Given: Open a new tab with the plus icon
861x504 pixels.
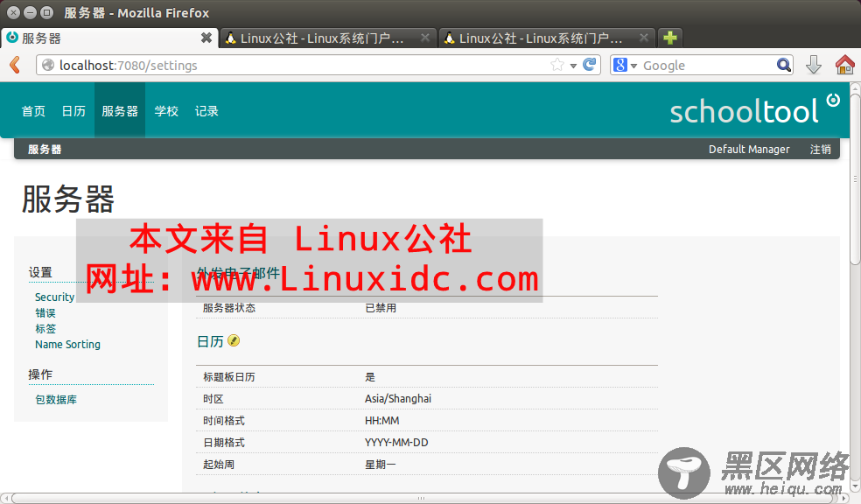Looking at the screenshot, I should [670, 38].
